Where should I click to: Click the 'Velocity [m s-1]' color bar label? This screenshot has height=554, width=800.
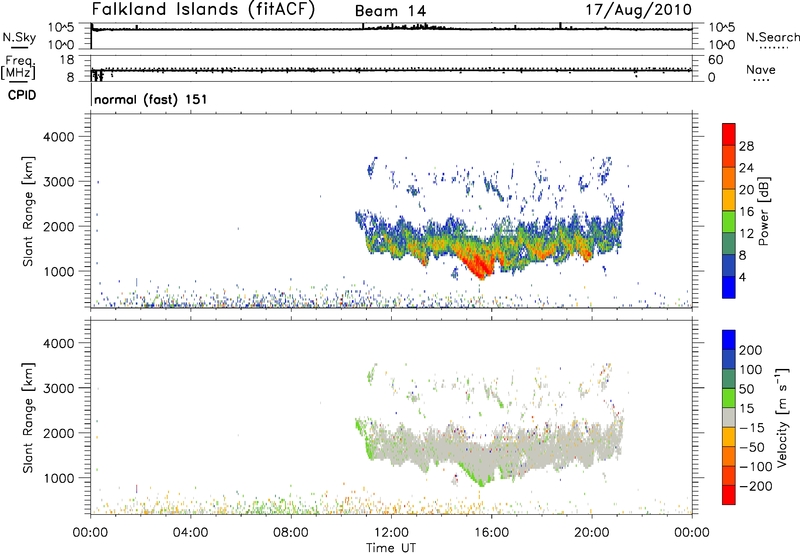pyautogui.click(x=782, y=417)
